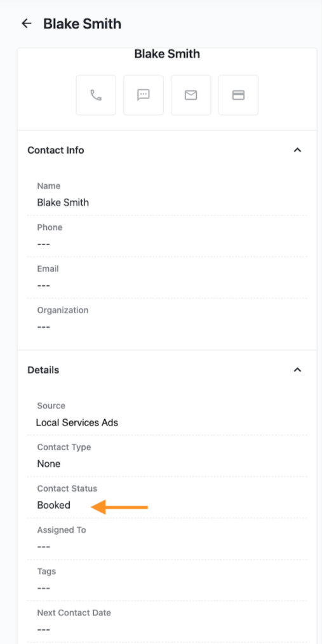Image resolution: width=322 pixels, height=644 pixels.
Task: Click the Contact Info section header
Action: coord(56,151)
